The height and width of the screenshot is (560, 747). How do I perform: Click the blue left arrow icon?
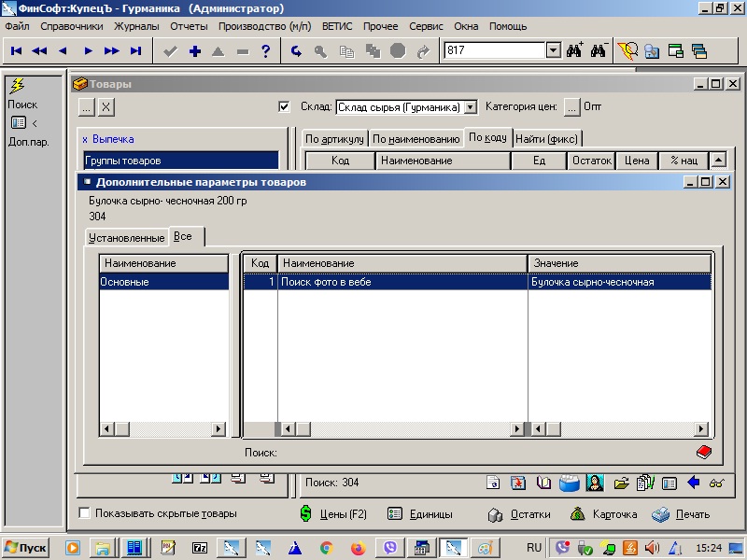pyautogui.click(x=693, y=483)
